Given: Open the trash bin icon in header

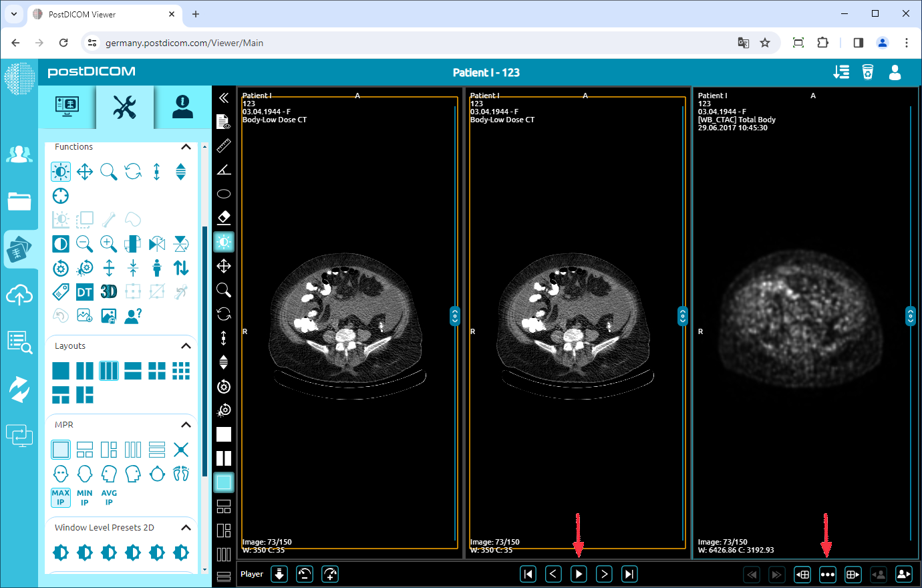Looking at the screenshot, I should coord(867,72).
